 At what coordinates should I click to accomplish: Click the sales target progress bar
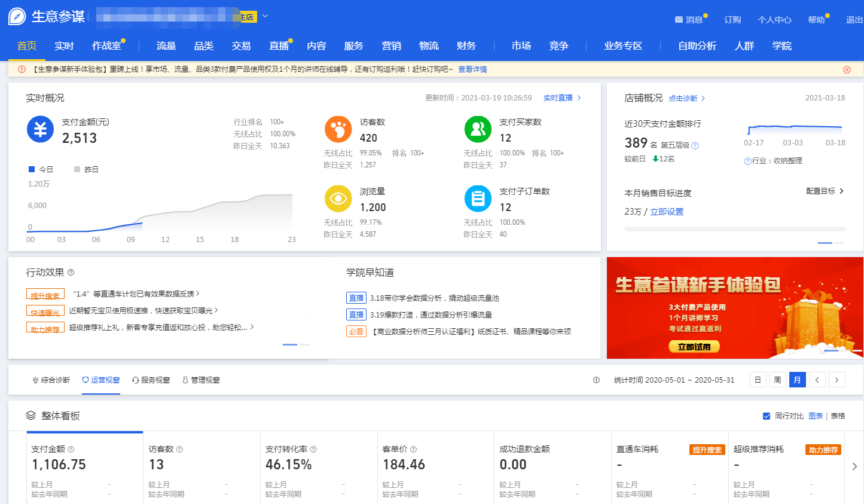(x=735, y=229)
